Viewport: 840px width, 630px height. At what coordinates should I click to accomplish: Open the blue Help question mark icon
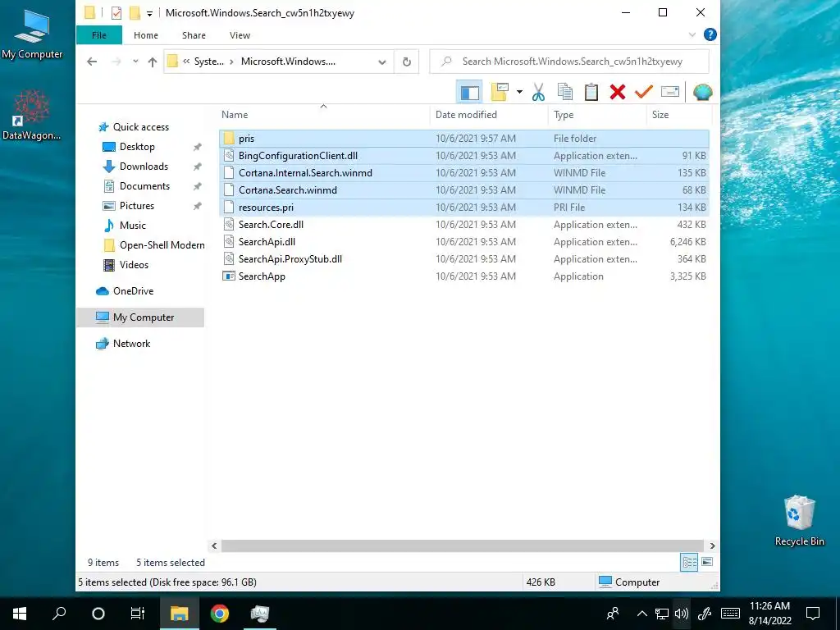(x=710, y=34)
